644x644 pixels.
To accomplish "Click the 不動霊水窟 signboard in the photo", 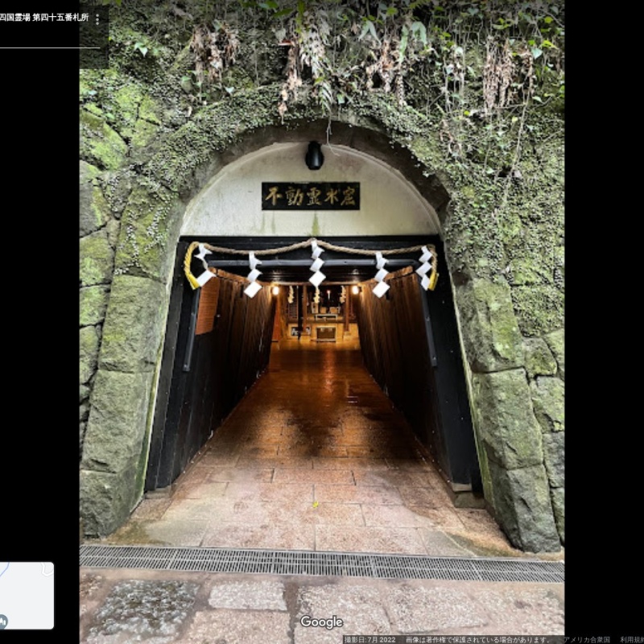I will [x=311, y=196].
